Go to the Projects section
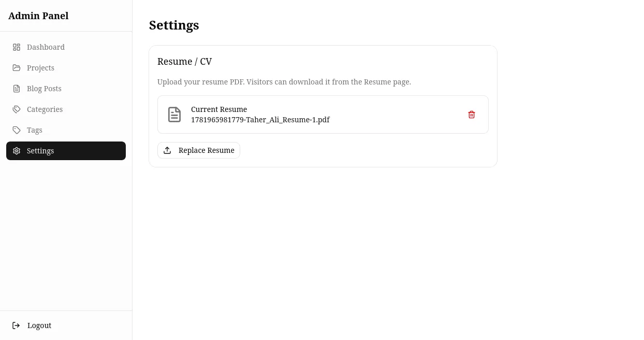Screen dimensions: 644x340 [x=66, y=68]
